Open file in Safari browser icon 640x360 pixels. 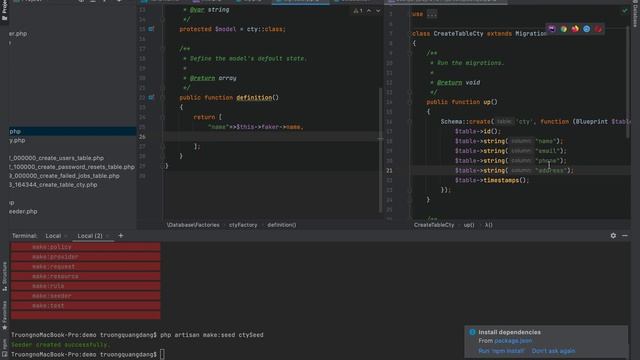click(x=587, y=29)
